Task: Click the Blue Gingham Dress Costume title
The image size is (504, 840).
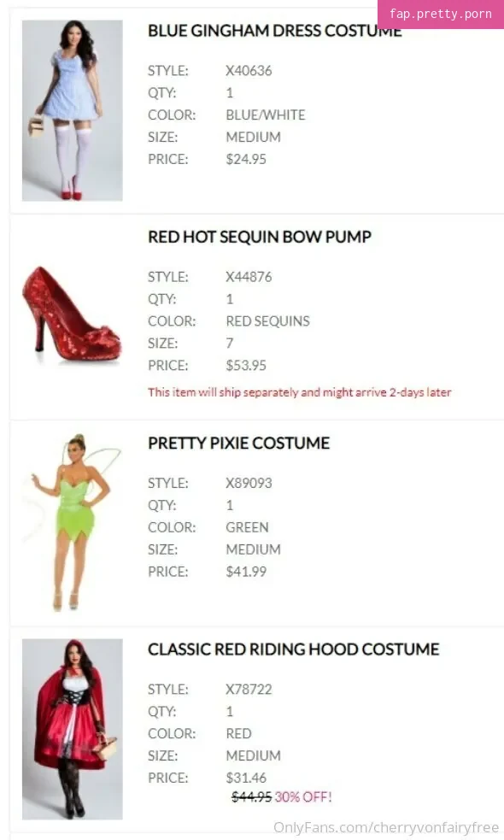Action: (275, 31)
